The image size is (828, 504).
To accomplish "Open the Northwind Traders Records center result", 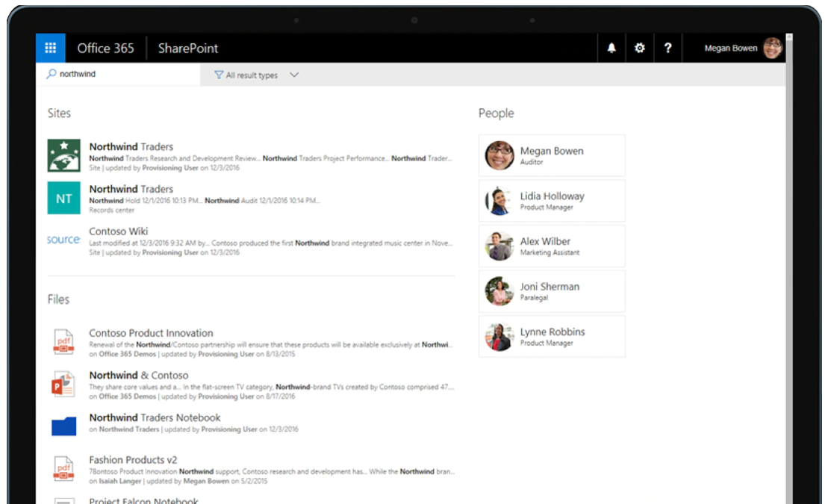I will [131, 189].
